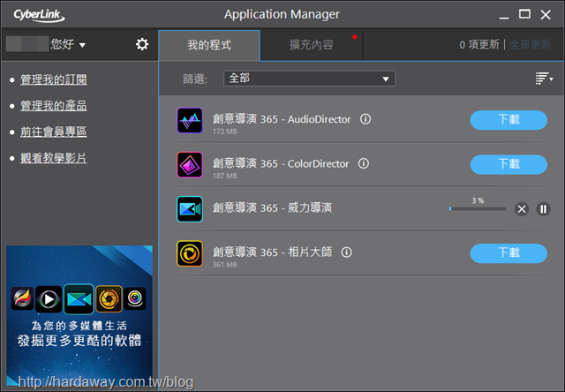Cancel the 威力導演 download
The width and height of the screenshot is (565, 392).
[522, 209]
